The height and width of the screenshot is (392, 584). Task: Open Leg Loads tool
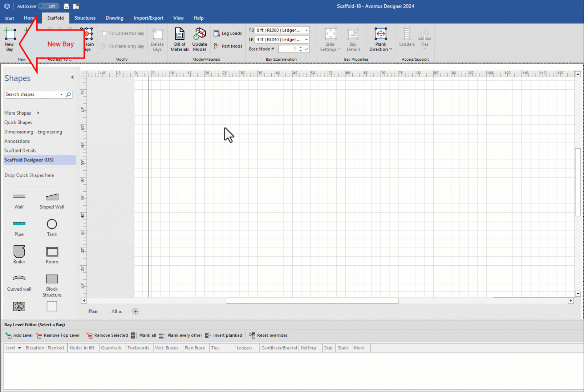(x=228, y=33)
